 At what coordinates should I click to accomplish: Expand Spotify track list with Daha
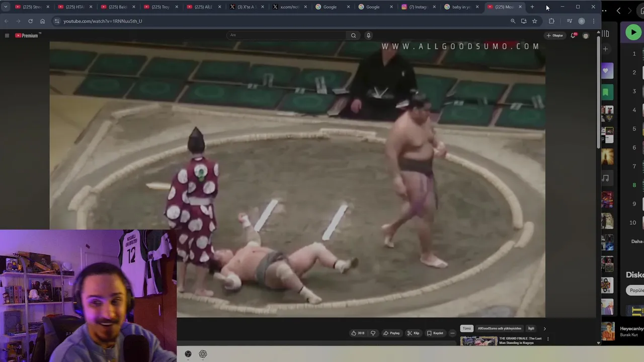(x=637, y=241)
